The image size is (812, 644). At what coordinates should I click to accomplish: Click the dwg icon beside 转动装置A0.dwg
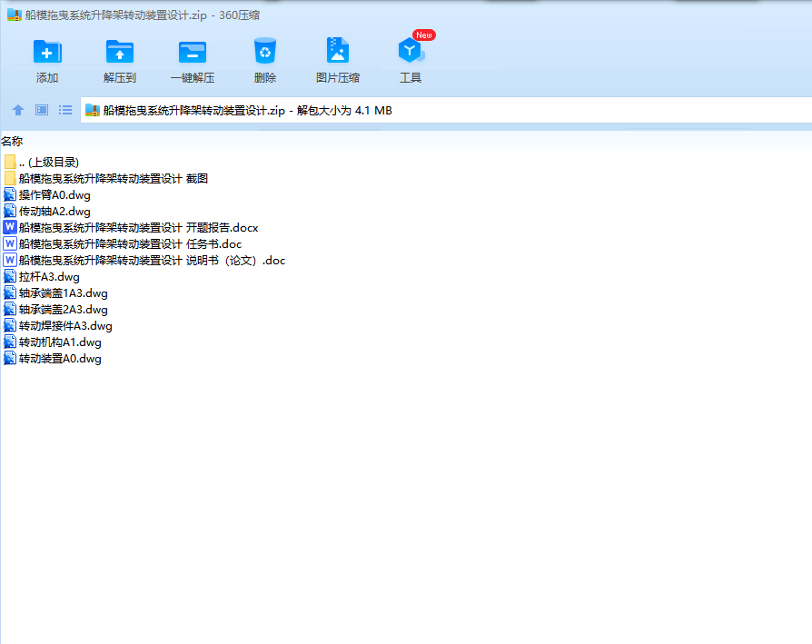pyautogui.click(x=10, y=359)
